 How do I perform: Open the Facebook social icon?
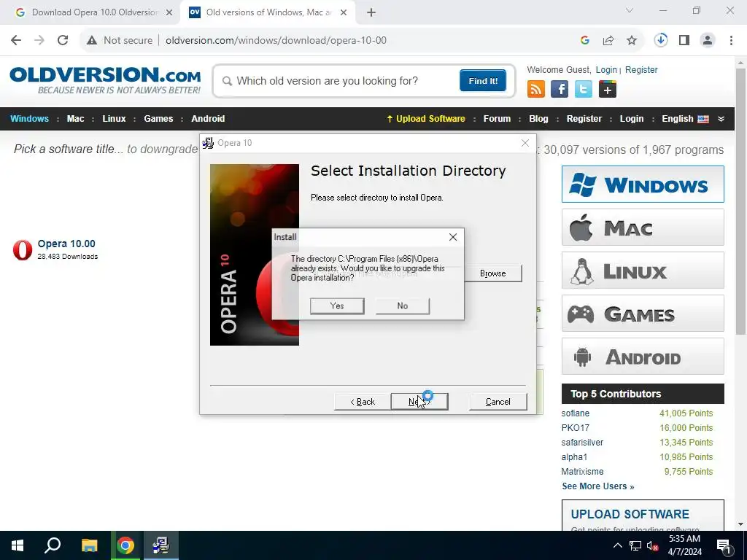560,89
